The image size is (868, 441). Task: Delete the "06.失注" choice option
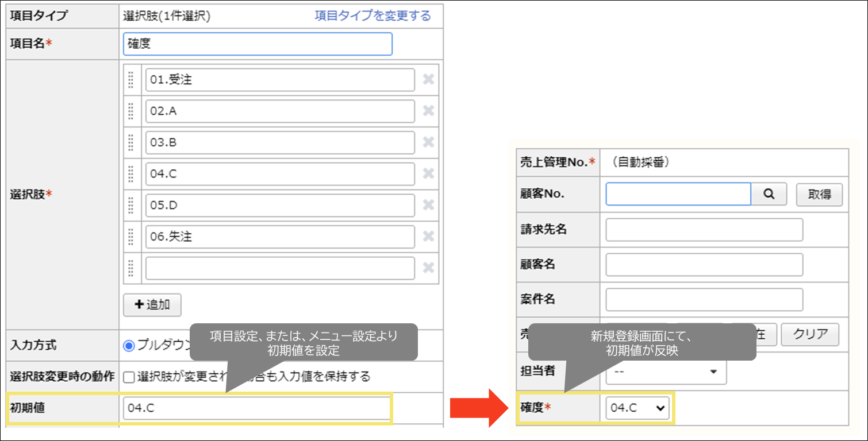[x=428, y=236]
